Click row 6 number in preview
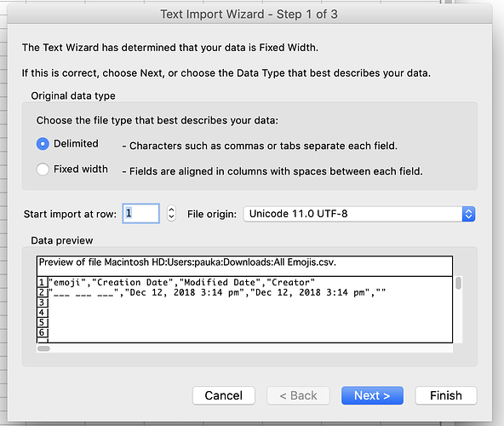The width and height of the screenshot is (504, 426). click(x=42, y=332)
